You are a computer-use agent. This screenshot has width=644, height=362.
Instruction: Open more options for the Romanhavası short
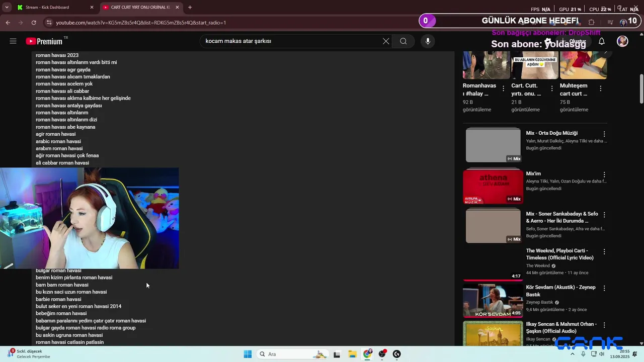tap(503, 88)
